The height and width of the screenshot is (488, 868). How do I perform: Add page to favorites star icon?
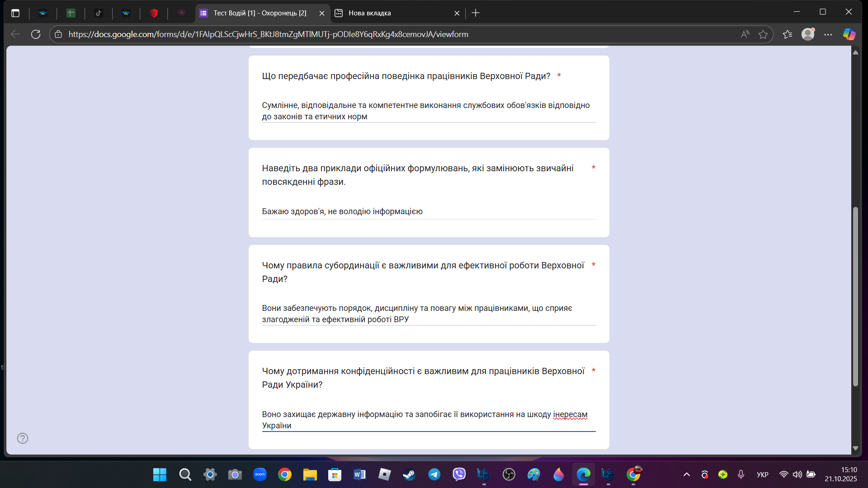click(763, 34)
